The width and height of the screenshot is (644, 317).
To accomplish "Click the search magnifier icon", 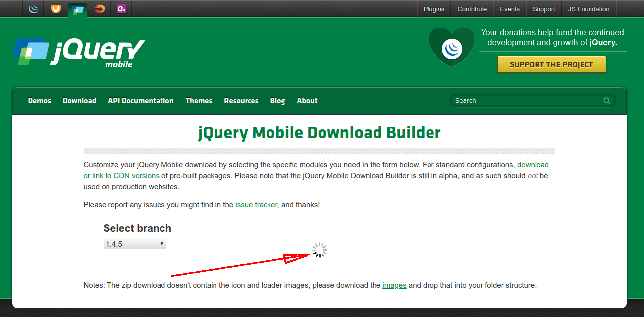I will pyautogui.click(x=607, y=101).
